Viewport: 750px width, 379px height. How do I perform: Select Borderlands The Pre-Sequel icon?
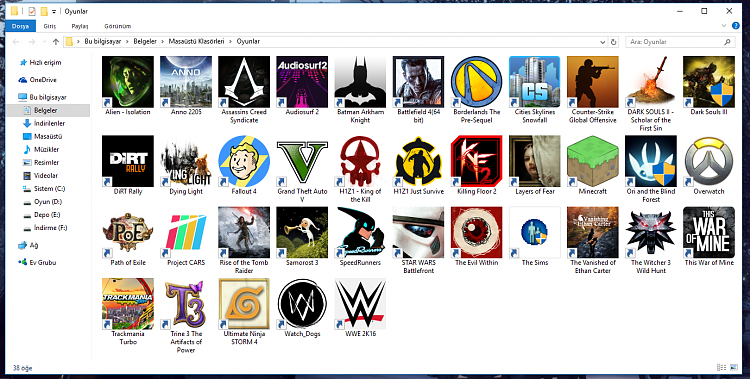(x=476, y=82)
